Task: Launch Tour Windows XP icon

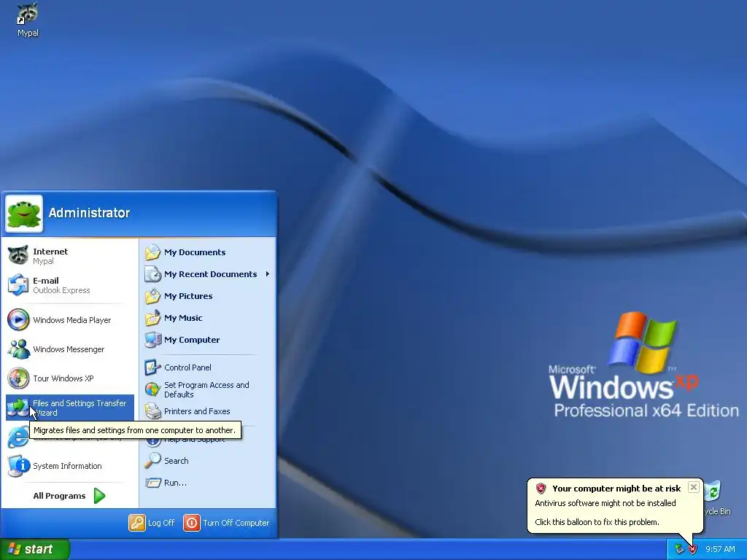Action: pyautogui.click(x=18, y=378)
